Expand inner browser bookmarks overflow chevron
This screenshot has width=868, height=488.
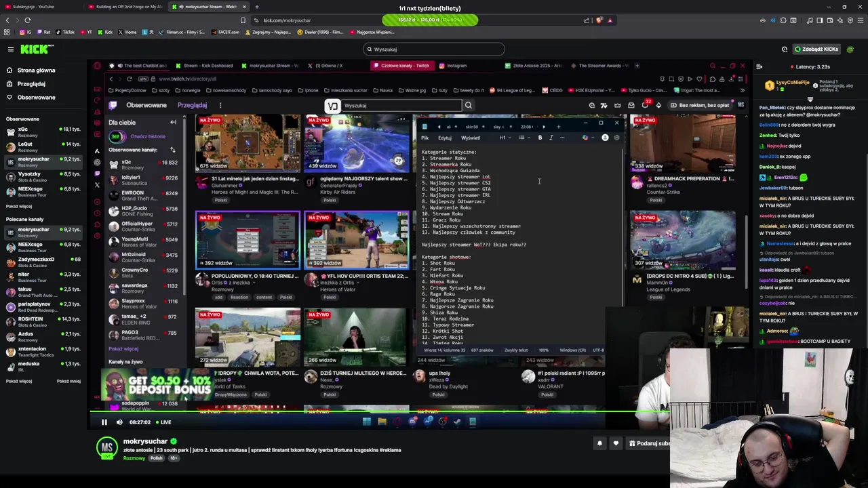point(743,90)
